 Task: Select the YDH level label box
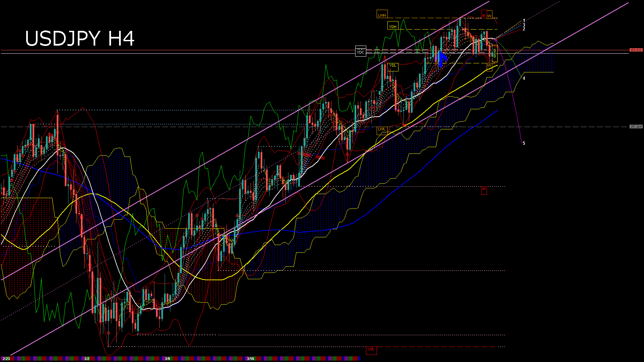(x=392, y=26)
